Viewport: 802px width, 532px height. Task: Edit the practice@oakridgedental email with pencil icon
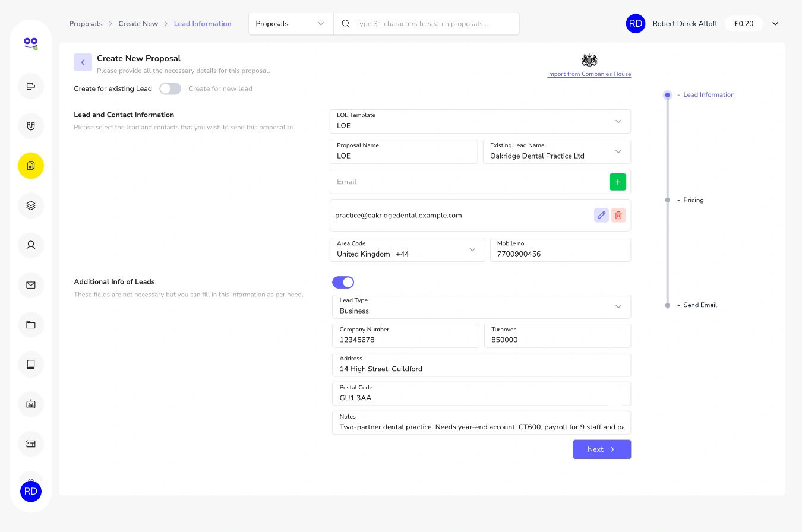(x=602, y=215)
